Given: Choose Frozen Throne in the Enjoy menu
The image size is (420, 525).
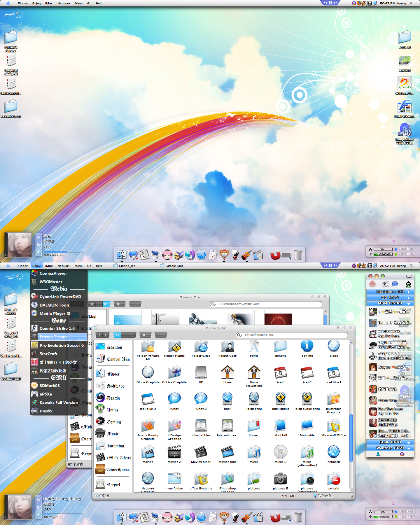Looking at the screenshot, I should pos(59,337).
